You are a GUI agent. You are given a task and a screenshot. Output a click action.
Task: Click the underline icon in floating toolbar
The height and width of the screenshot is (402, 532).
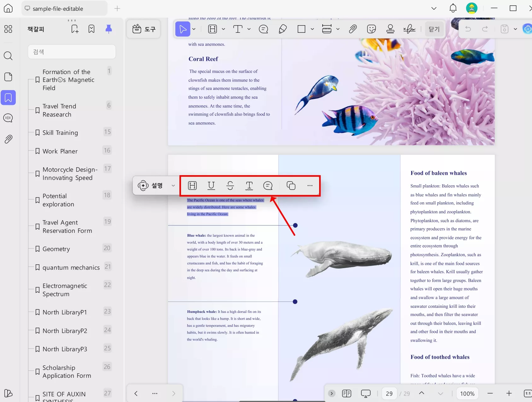point(211,186)
